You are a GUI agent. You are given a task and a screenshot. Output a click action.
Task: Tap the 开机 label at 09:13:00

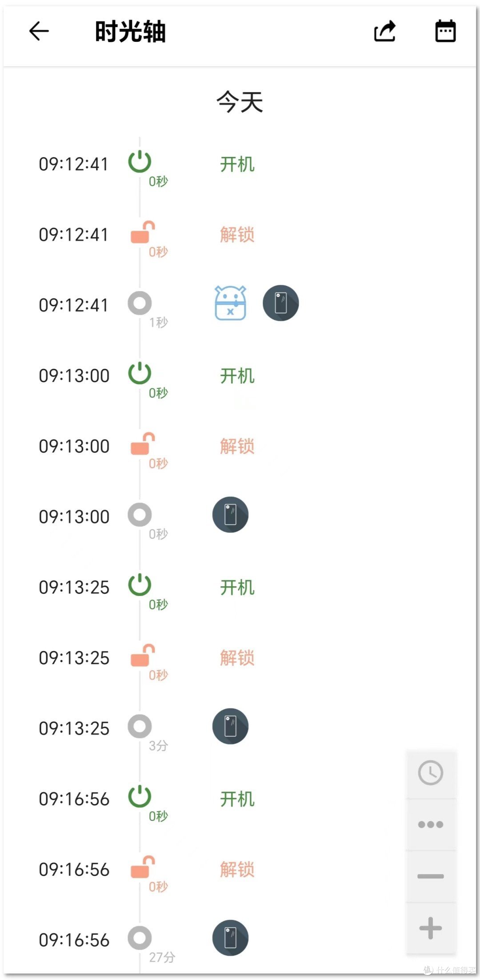[x=237, y=376]
